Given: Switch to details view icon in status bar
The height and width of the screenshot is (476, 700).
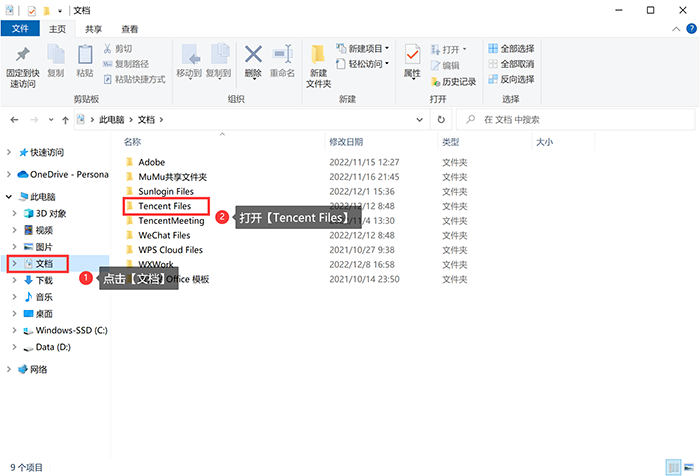Looking at the screenshot, I should click(673, 468).
